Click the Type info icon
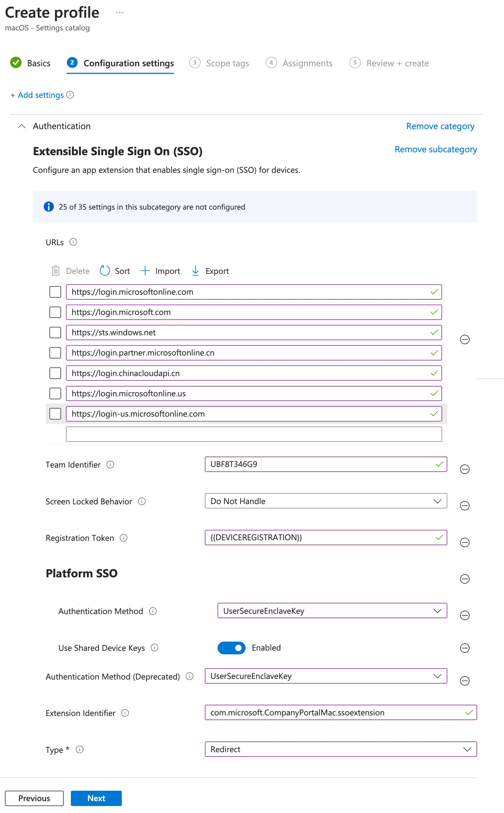This screenshot has height=813, width=504. coord(79,750)
